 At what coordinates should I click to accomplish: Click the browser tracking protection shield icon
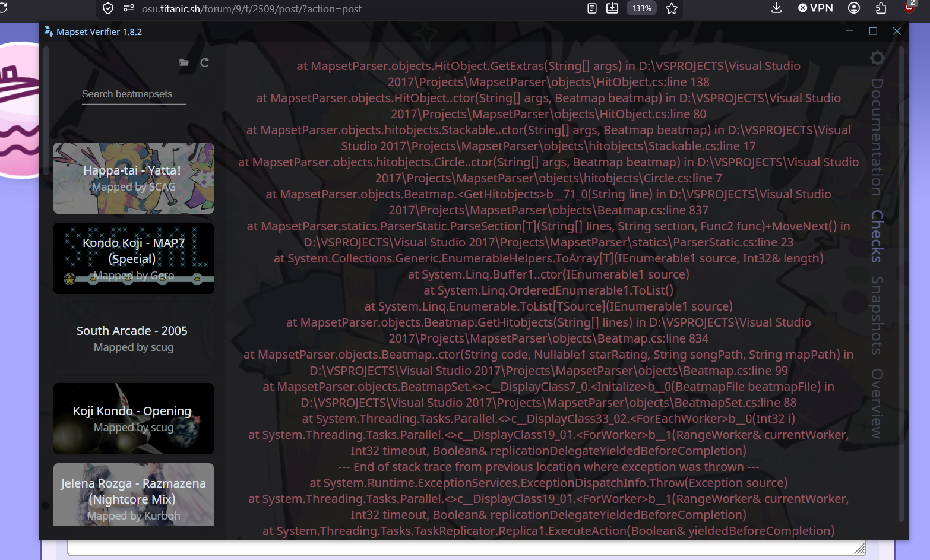[108, 8]
